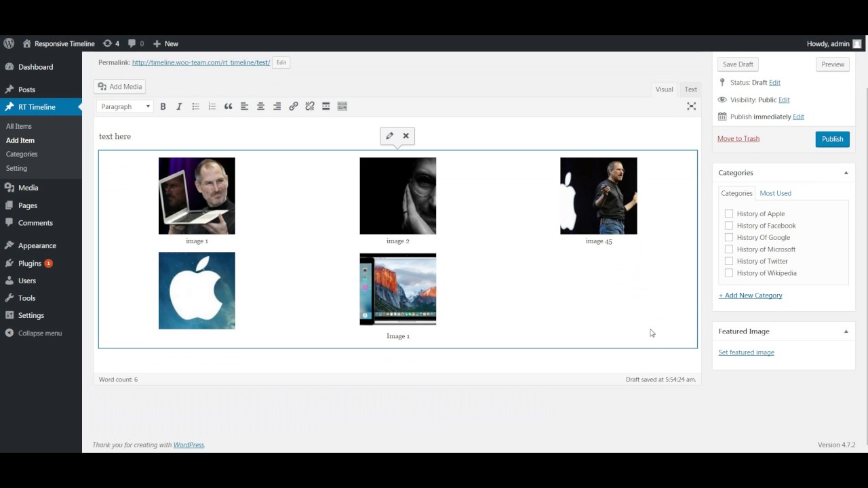Open the Paragraph format dropdown
Viewport: 868px width, 488px height.
click(x=125, y=106)
